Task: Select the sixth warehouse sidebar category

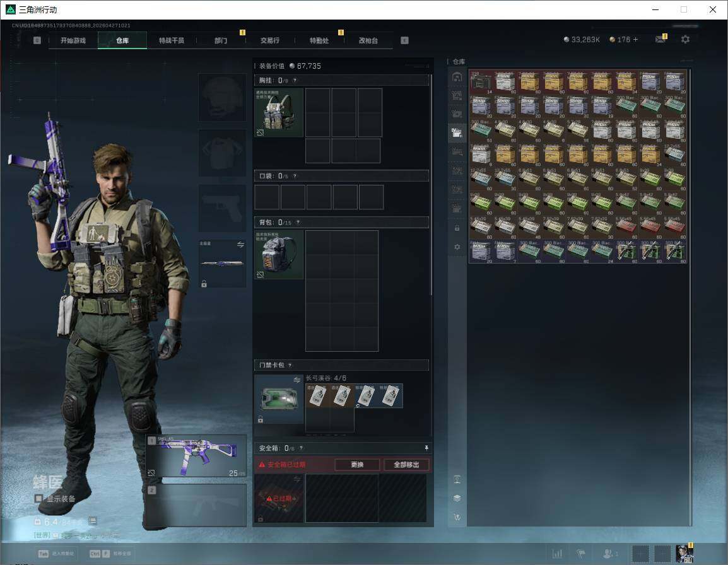Action: pos(457,170)
